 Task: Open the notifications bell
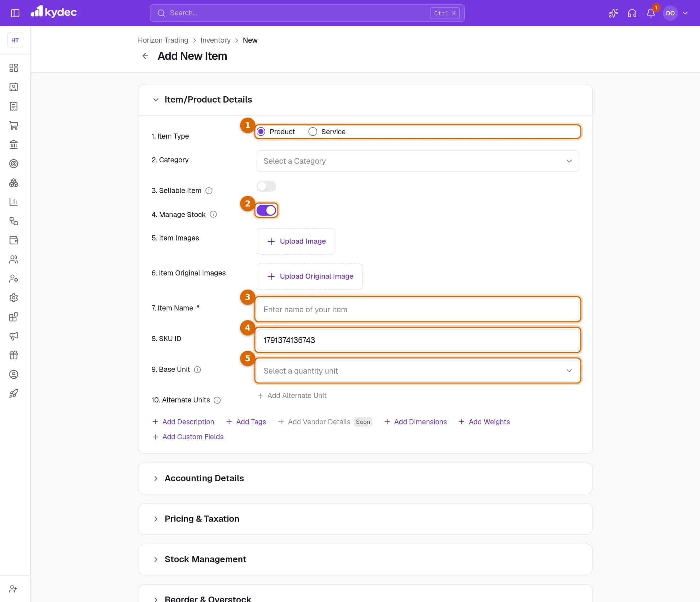(650, 13)
